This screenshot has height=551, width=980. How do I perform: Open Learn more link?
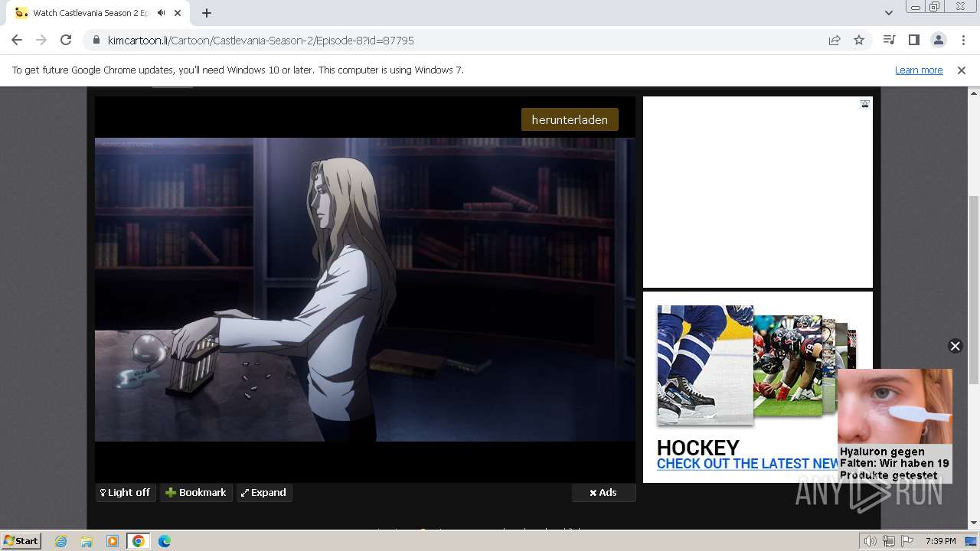coord(919,70)
